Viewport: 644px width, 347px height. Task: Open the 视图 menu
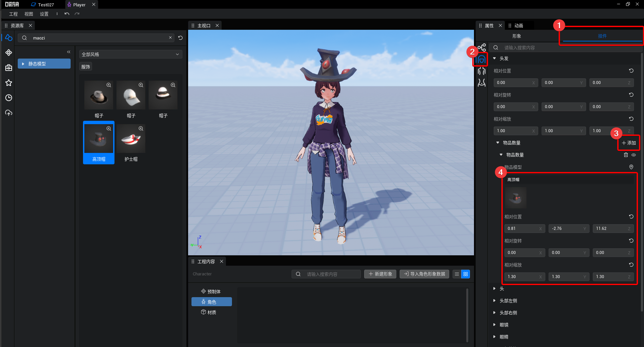(29, 14)
